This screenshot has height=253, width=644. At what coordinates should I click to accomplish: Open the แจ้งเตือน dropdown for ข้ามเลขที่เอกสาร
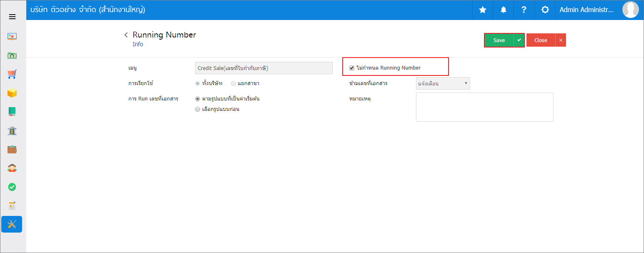(443, 83)
